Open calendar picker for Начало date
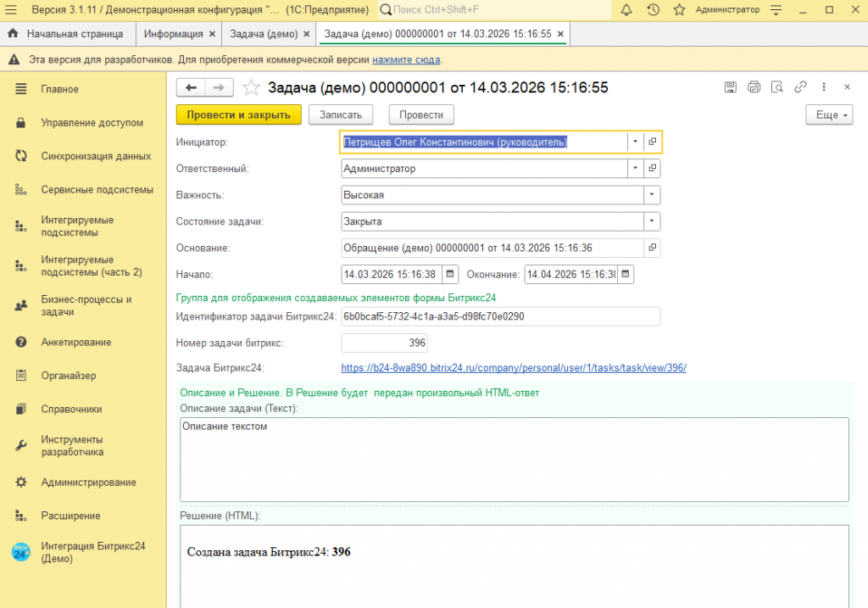 tap(450, 274)
